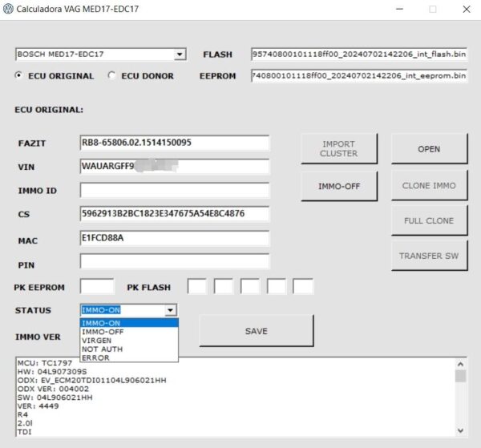Click the STATUS dropdown arrow
Screen dimensions: 481x448
point(170,310)
